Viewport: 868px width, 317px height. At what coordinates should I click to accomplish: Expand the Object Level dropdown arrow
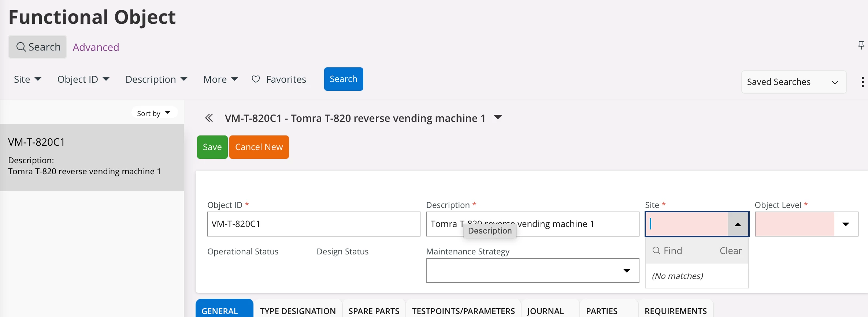(x=846, y=224)
